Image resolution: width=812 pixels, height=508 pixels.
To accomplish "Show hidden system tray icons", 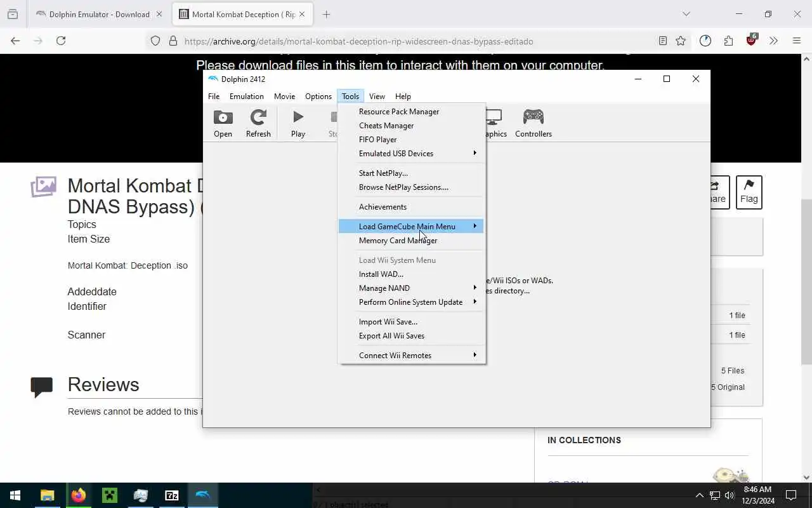I will (699, 495).
